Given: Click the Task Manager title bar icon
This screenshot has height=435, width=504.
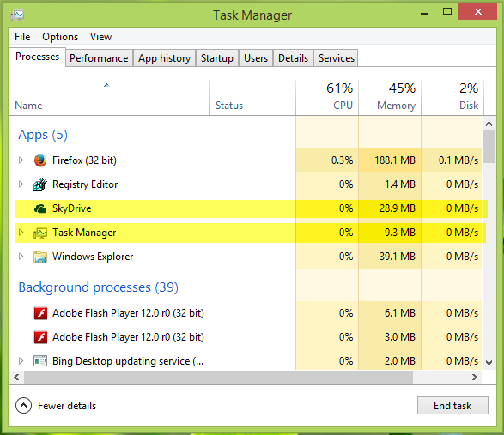Looking at the screenshot, I should (17, 15).
